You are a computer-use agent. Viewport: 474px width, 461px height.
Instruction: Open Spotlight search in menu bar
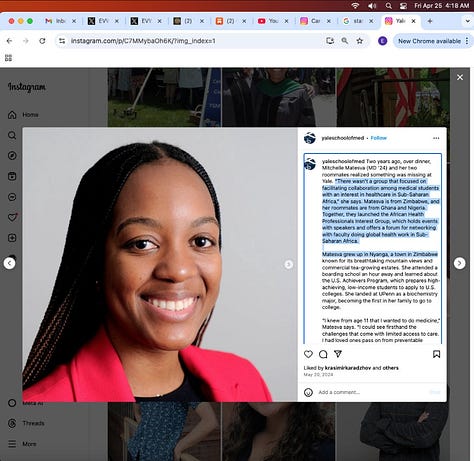pyautogui.click(x=388, y=5)
